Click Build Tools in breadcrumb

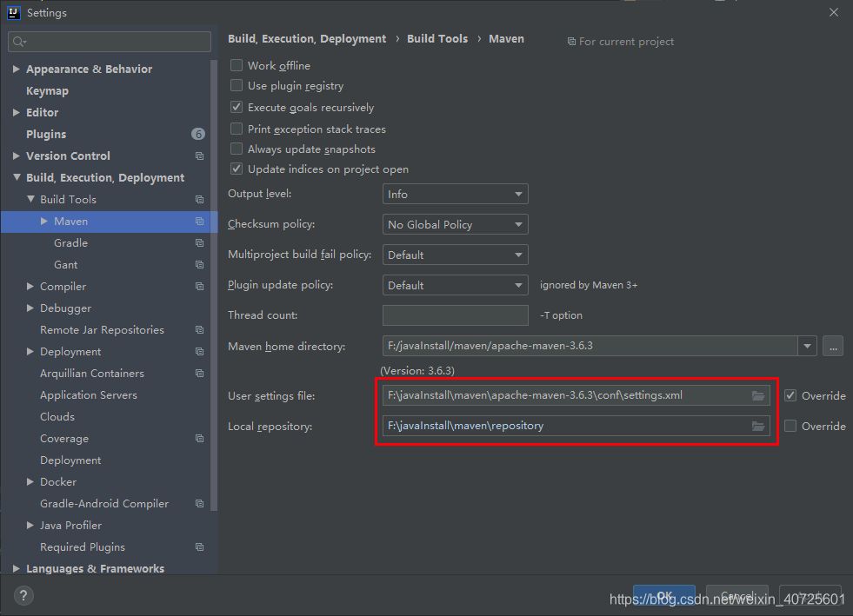(x=437, y=38)
